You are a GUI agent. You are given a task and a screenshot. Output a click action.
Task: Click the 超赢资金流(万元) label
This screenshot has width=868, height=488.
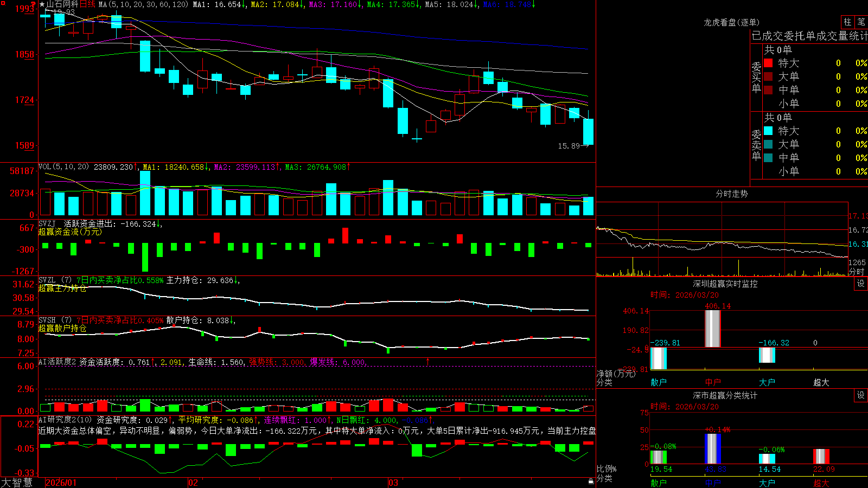70,232
